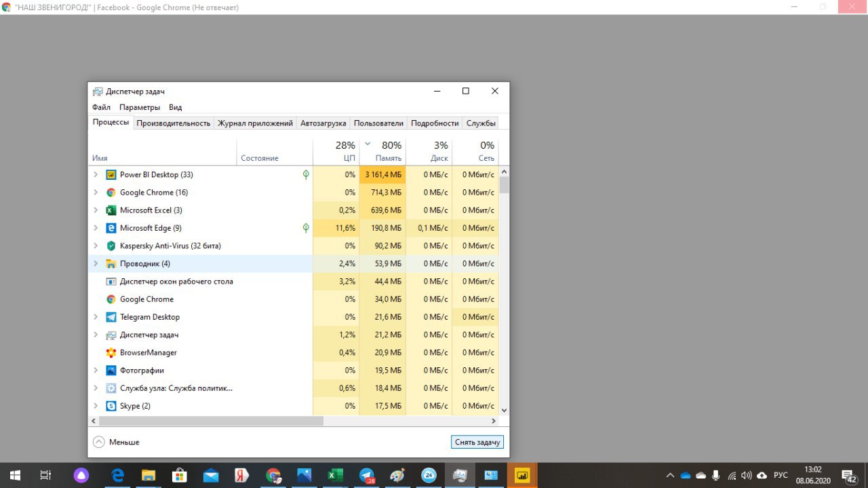Click the Microsoft Excel process icon
This screenshot has width=868, height=488.
111,210
